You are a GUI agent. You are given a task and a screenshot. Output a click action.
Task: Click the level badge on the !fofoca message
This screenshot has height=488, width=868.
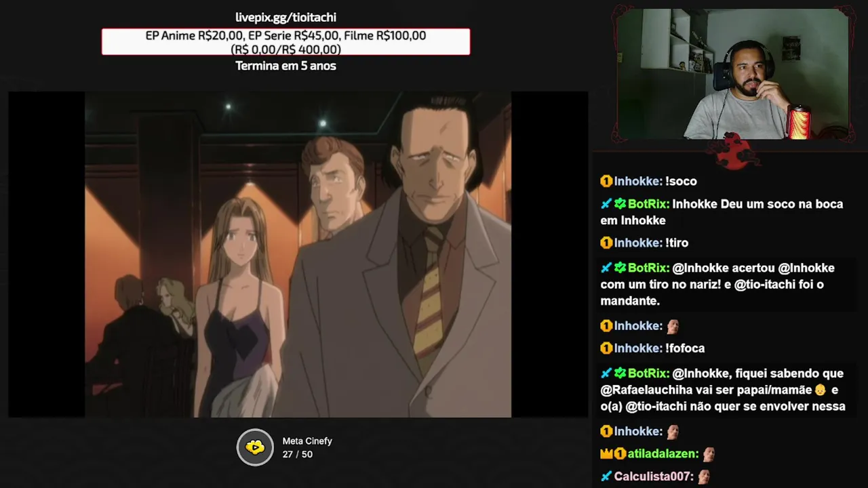coord(606,348)
